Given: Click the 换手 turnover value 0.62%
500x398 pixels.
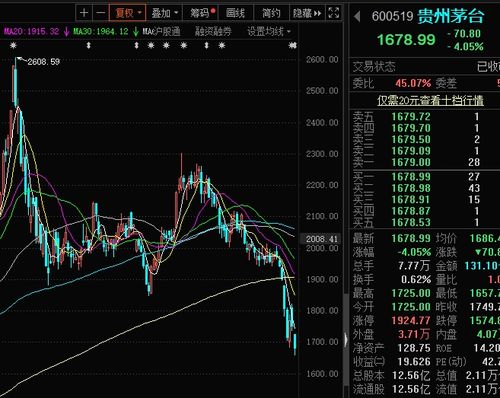Looking at the screenshot, I should coord(416,279).
